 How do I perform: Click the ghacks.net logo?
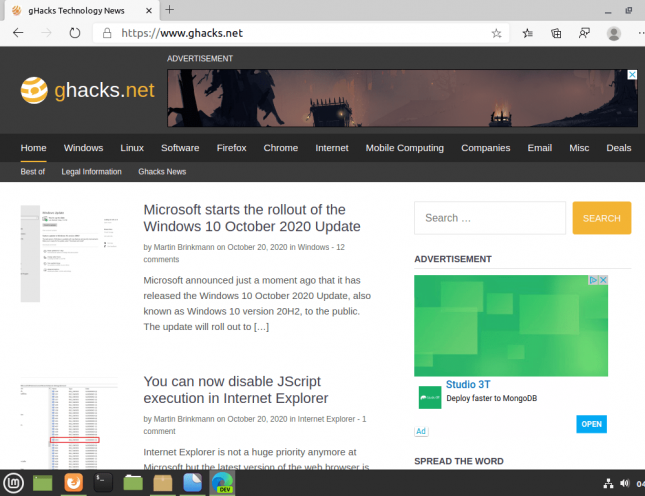click(87, 90)
